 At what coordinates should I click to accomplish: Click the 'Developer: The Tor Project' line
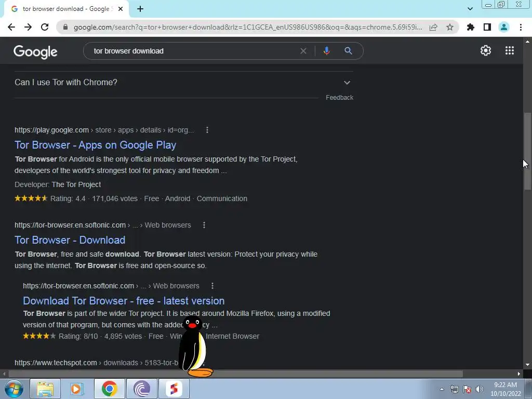(58, 184)
